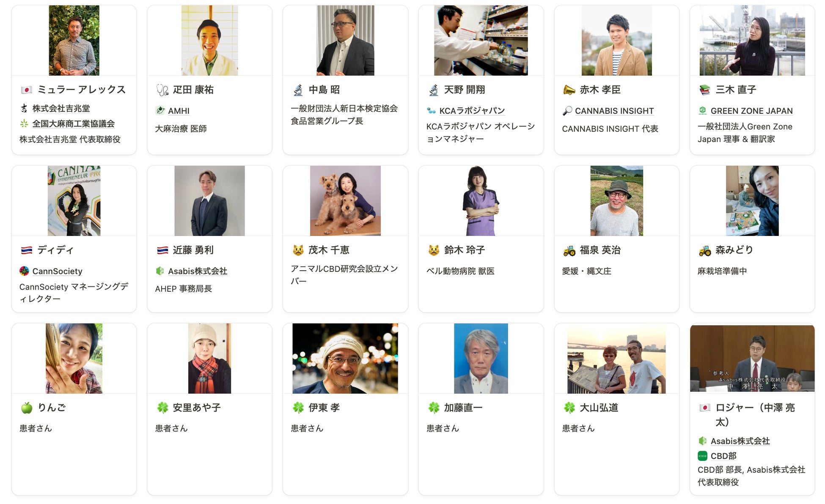Click the cat face icon beside 鈴木 玲子

(434, 250)
